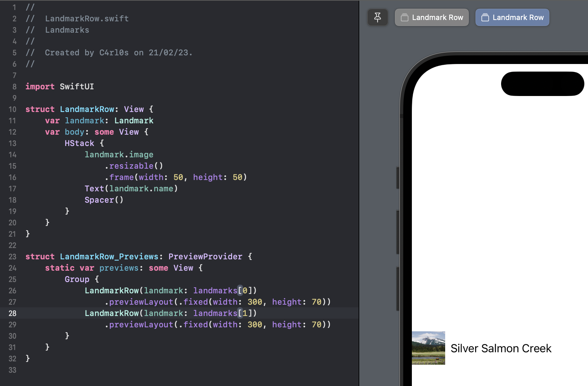Click 'Group' on line 25
The width and height of the screenshot is (588, 386).
77,279
